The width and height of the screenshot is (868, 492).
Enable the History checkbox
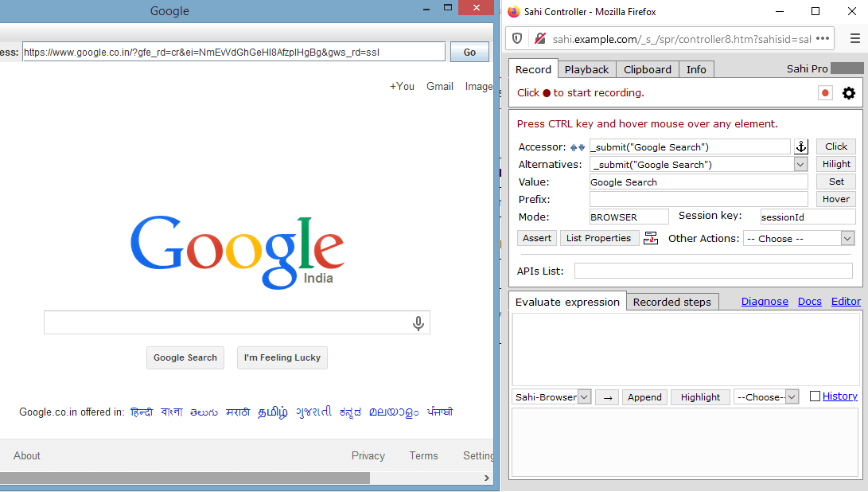click(815, 396)
